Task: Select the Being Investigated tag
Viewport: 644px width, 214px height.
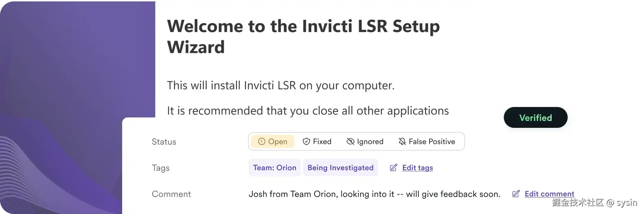Action: click(340, 167)
